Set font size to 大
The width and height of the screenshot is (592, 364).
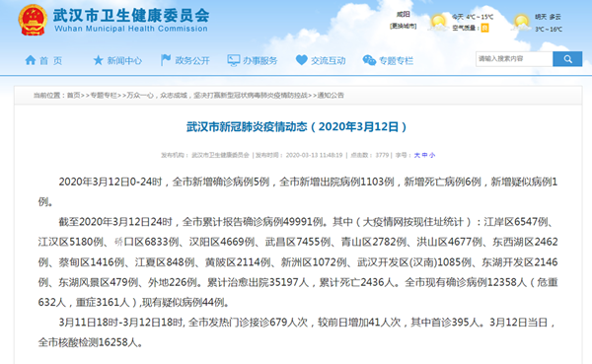416,155
